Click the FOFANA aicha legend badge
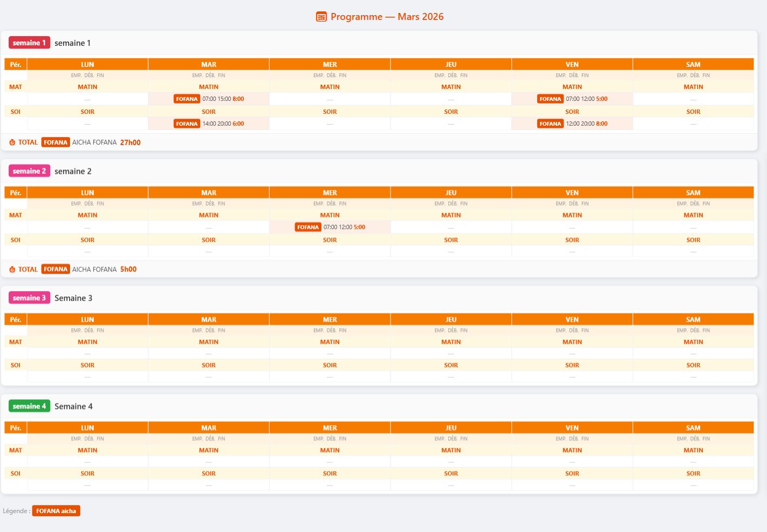 coord(56,511)
